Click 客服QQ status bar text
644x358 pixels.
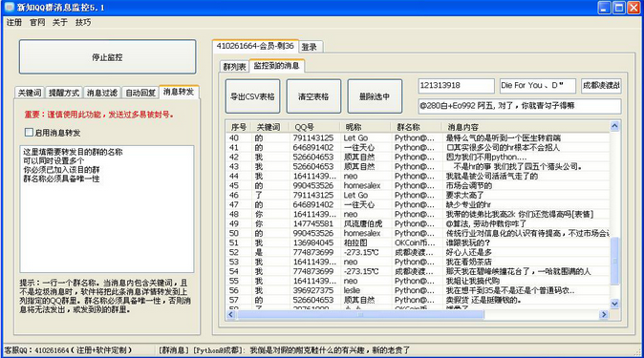click(x=68, y=350)
